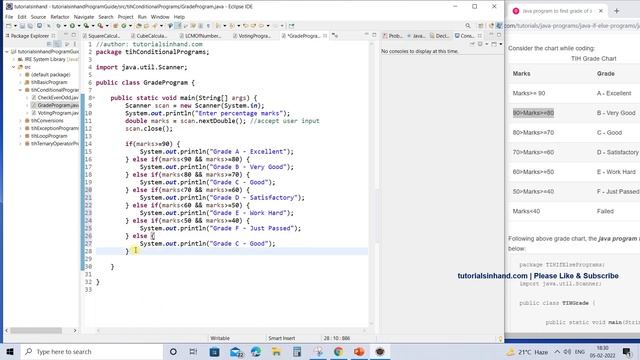Open the Windows Start menu

tap(10, 351)
